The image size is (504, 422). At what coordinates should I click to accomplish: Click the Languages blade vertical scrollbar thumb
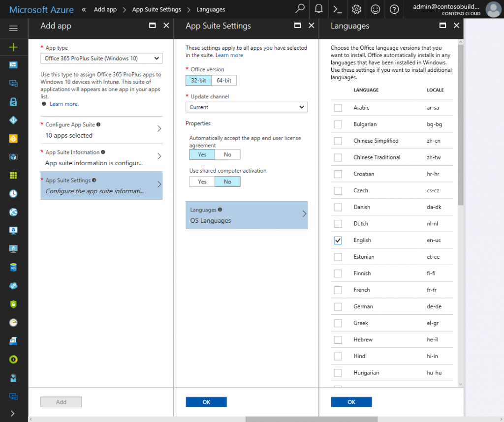[461, 124]
